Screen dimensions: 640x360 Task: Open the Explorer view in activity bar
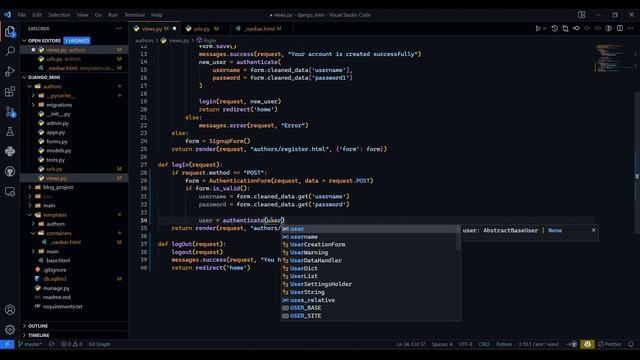10,31
